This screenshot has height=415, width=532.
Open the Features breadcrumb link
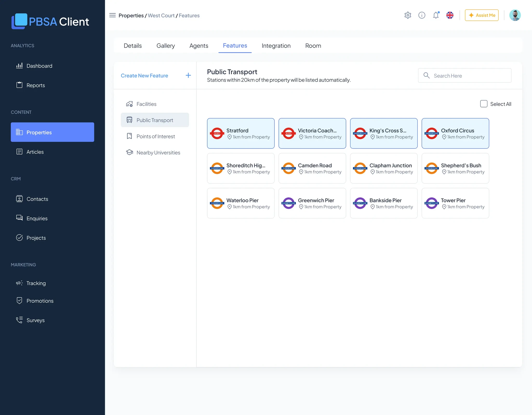click(x=189, y=16)
